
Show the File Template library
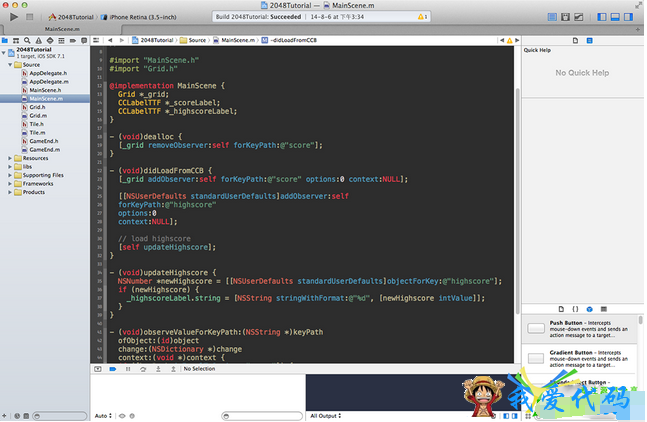pos(561,309)
